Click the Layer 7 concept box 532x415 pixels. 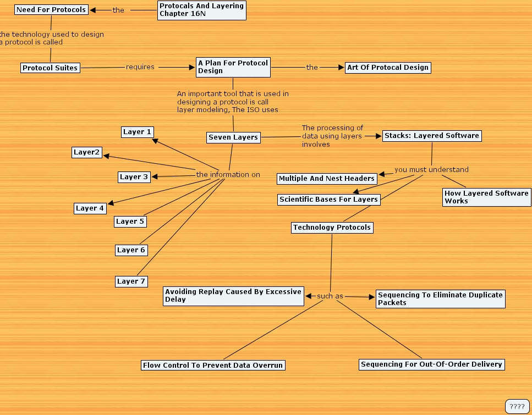(131, 281)
